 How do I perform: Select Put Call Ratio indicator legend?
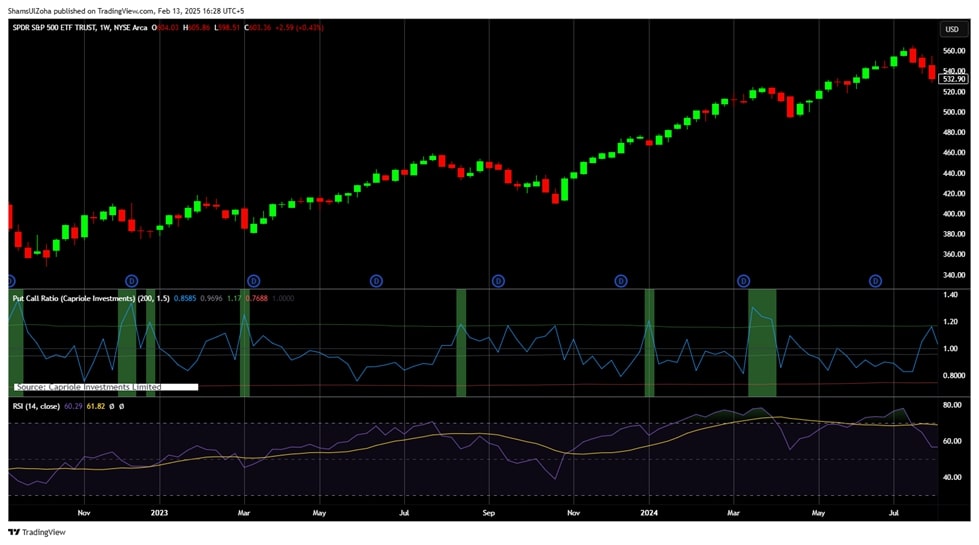coord(91,298)
